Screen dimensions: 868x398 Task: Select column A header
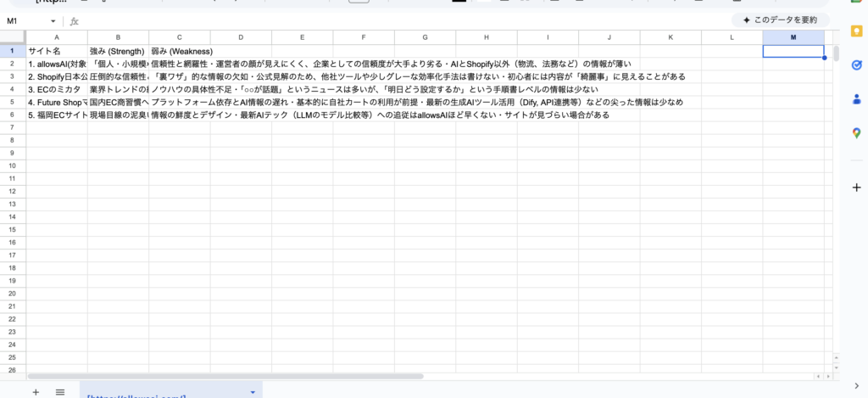tap(57, 37)
